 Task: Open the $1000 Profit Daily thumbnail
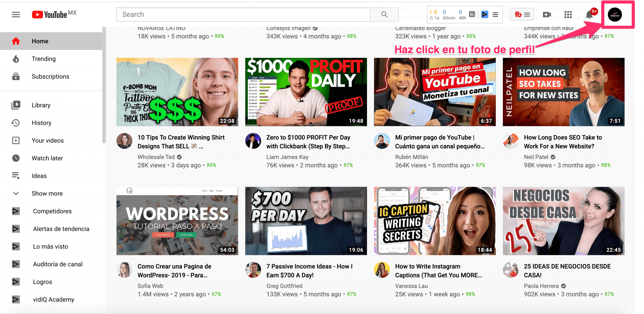click(306, 92)
